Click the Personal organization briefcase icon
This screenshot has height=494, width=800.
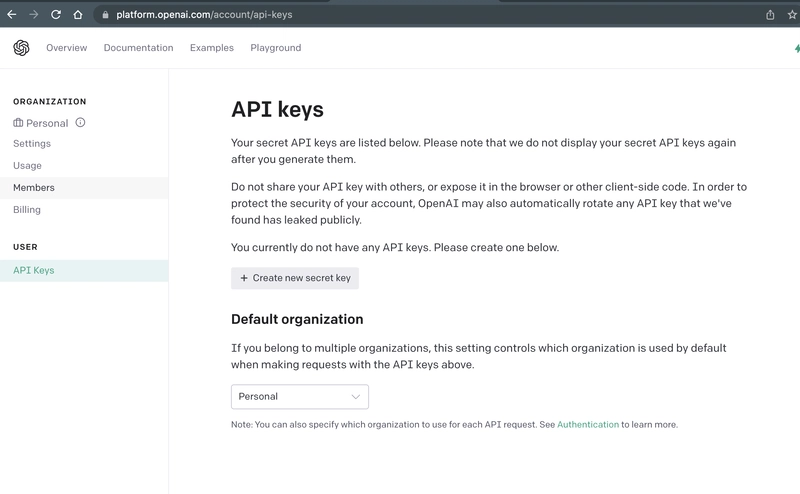[x=18, y=122]
